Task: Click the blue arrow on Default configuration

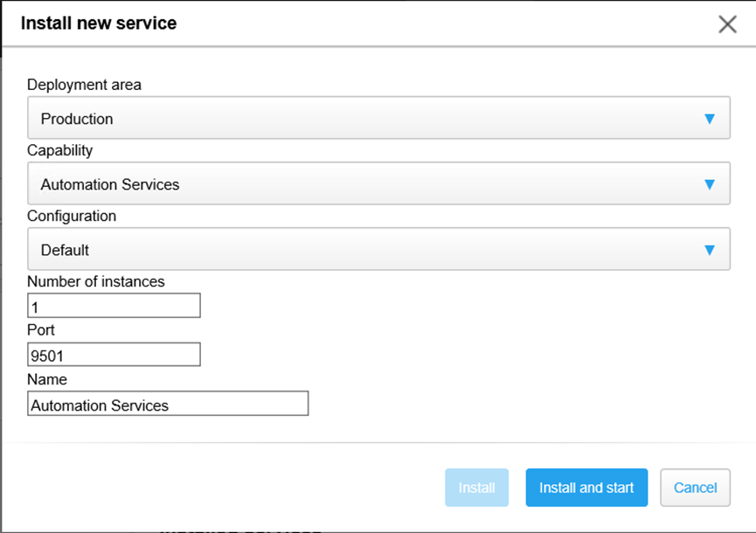Action: [710, 250]
